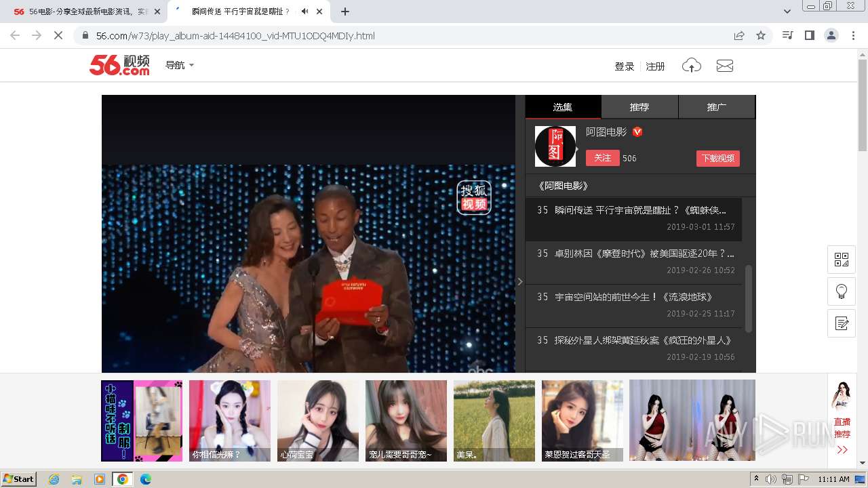
Task: Launch Internet Explorer from taskbar
Action: (54, 479)
